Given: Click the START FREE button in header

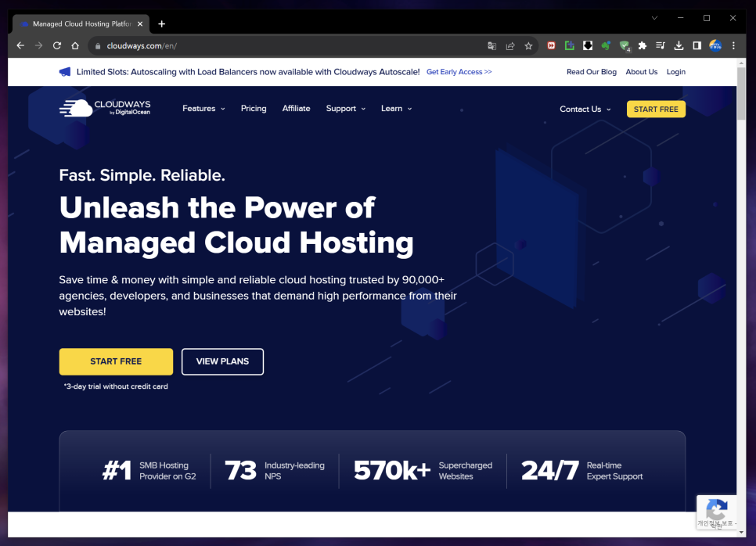Looking at the screenshot, I should click(x=656, y=110).
